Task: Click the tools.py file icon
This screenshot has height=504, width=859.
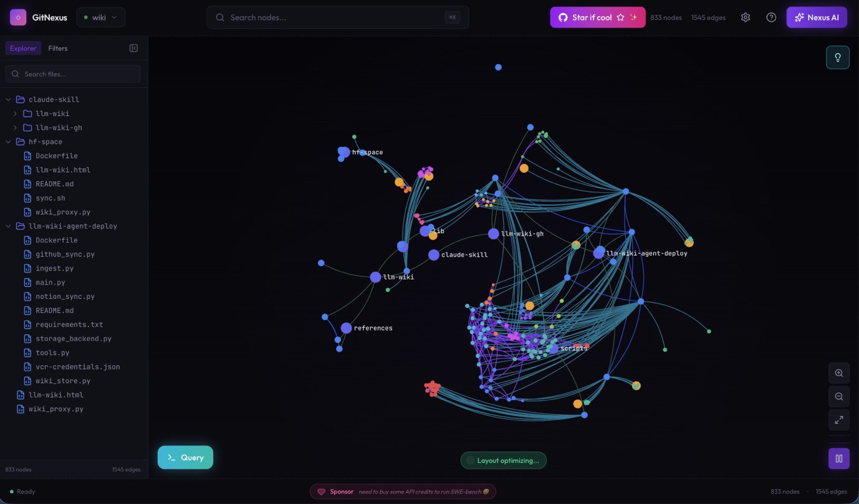Action: pos(27,353)
